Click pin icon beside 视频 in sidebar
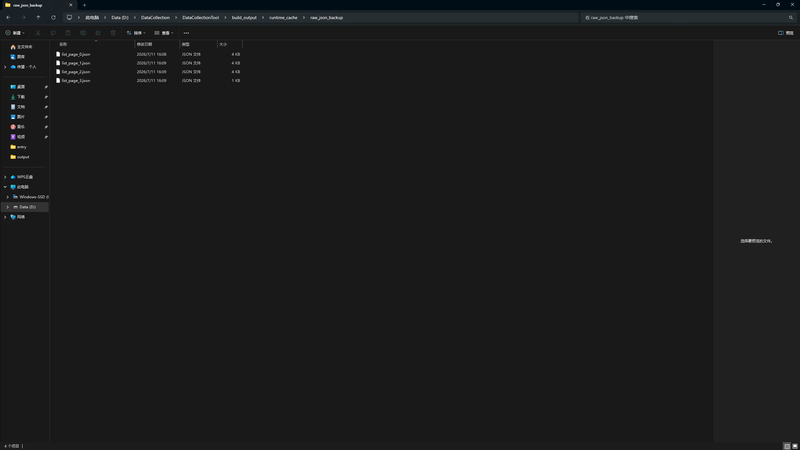The height and width of the screenshot is (450, 800). 46,137
